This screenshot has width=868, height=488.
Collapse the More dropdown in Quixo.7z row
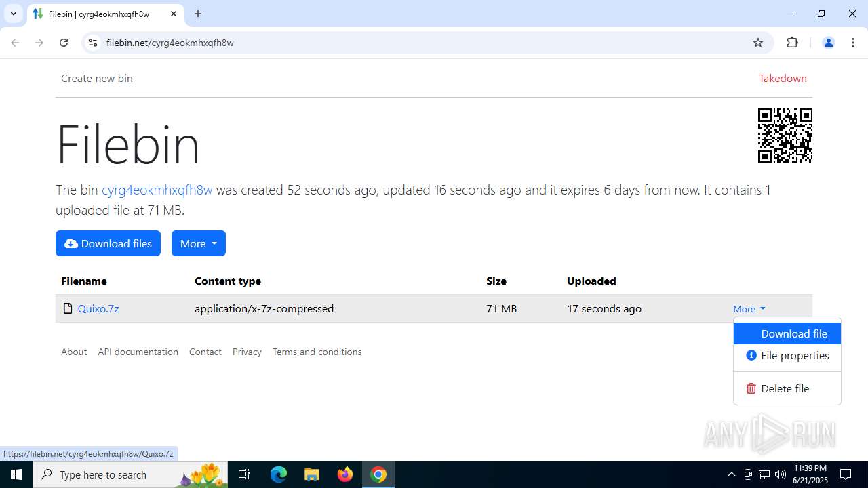(x=749, y=309)
